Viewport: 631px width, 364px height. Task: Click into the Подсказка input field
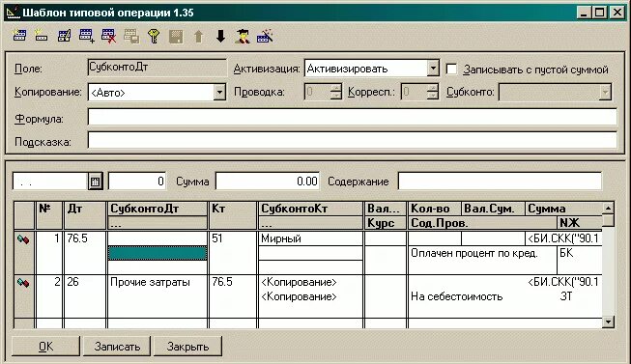[x=352, y=140]
